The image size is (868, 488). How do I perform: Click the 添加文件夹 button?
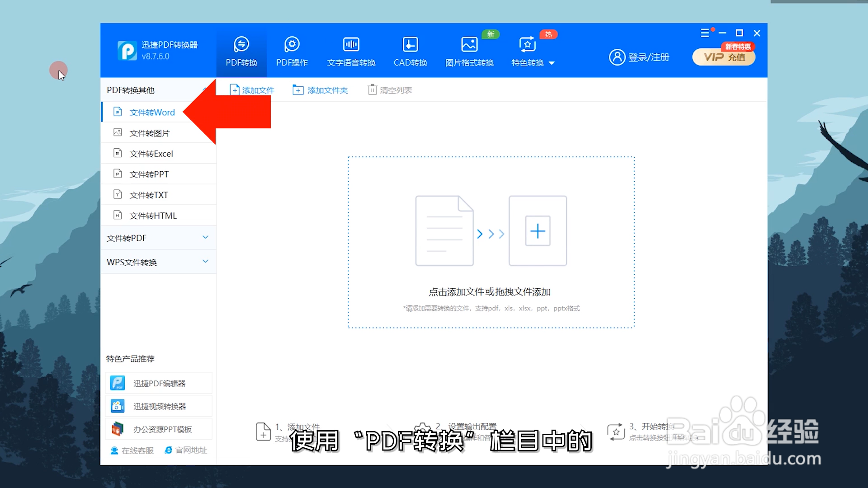(x=320, y=90)
